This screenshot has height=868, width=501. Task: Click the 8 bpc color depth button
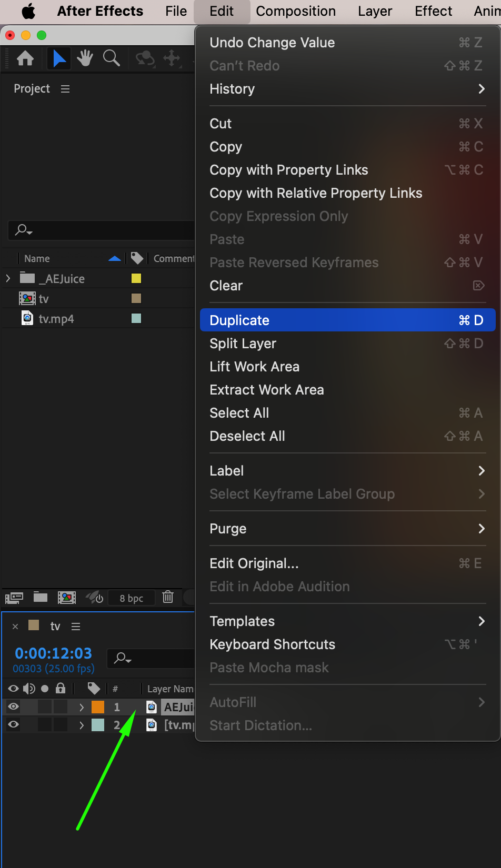pos(132,598)
